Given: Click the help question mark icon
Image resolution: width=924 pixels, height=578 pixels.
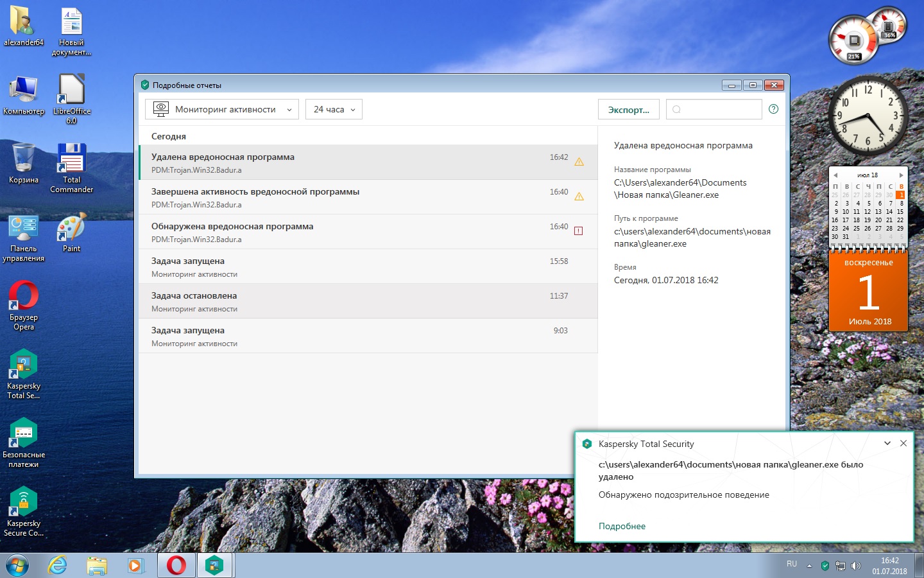Looking at the screenshot, I should pos(773,109).
